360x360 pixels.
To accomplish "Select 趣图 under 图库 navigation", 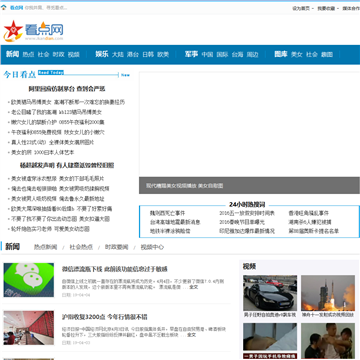I will [x=327, y=55].
